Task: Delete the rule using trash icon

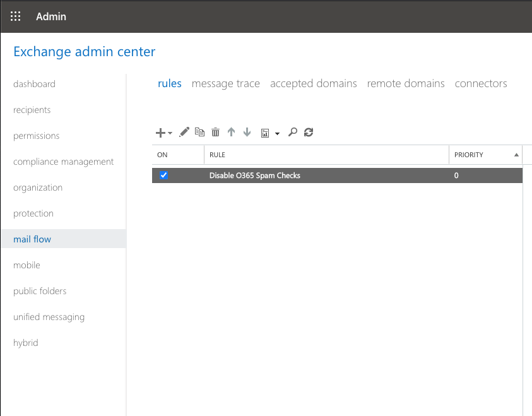Action: tap(215, 132)
